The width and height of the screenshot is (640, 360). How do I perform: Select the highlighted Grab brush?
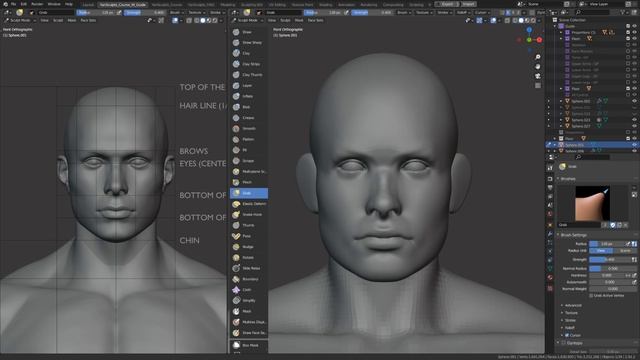[x=249, y=193]
